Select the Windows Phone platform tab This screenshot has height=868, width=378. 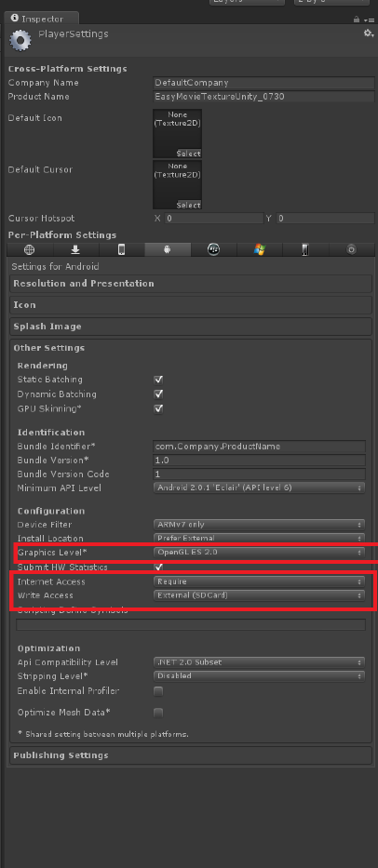pos(305,249)
